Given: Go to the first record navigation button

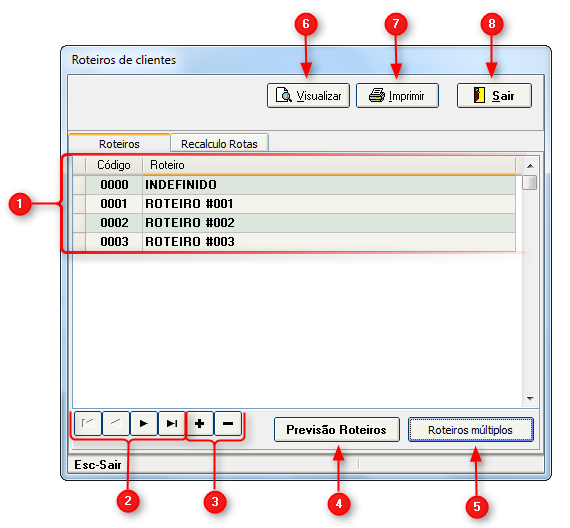Looking at the screenshot, I should point(88,423).
